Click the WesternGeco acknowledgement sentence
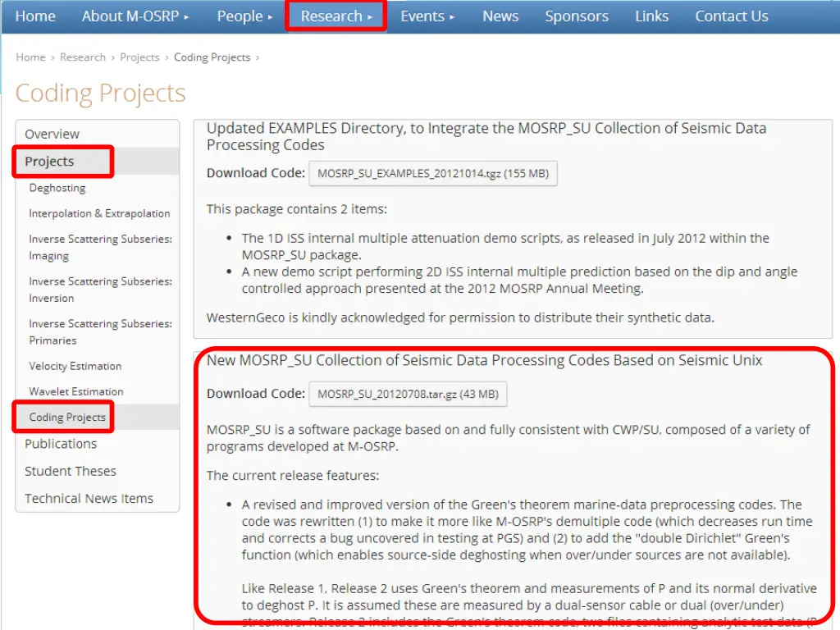Image resolution: width=840 pixels, height=630 pixels. coord(460,317)
